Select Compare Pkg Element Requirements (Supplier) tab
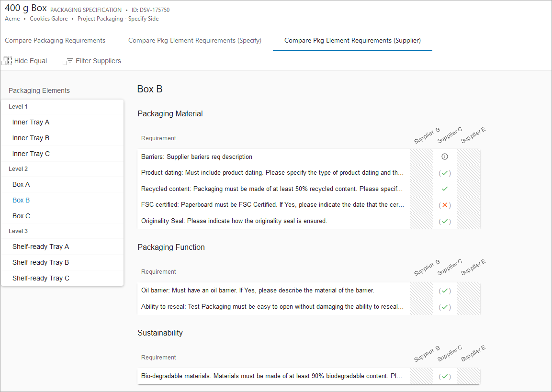 coord(352,41)
